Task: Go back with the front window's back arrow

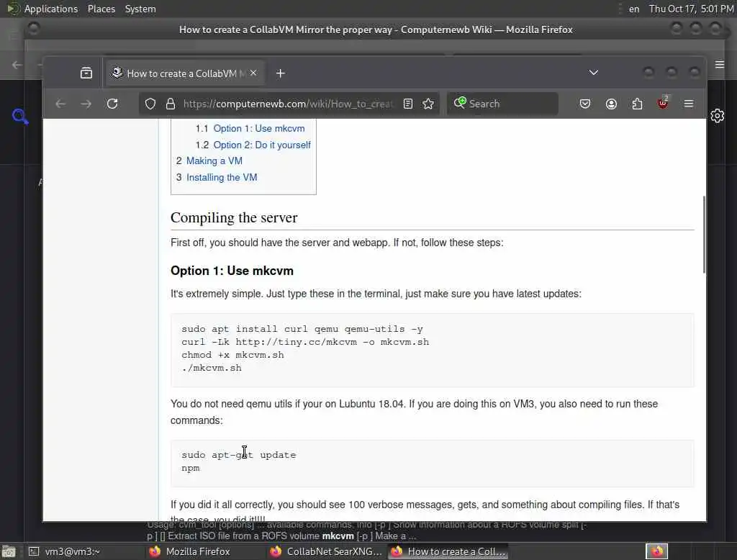Action: point(60,104)
